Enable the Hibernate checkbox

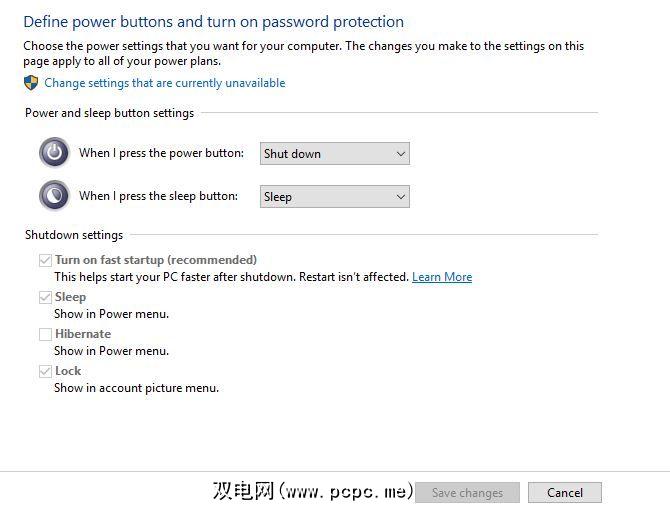pos(45,334)
